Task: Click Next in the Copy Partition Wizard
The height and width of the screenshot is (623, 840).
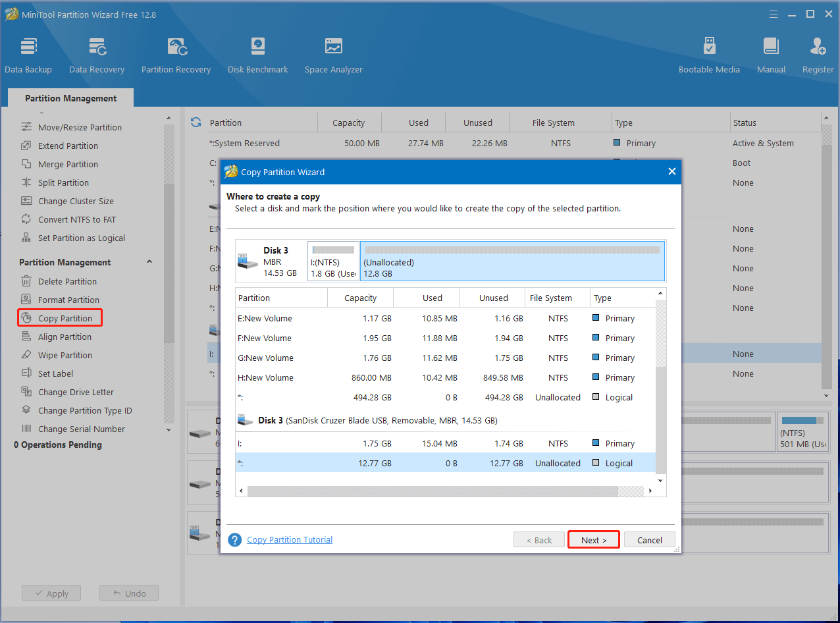Action: [594, 540]
